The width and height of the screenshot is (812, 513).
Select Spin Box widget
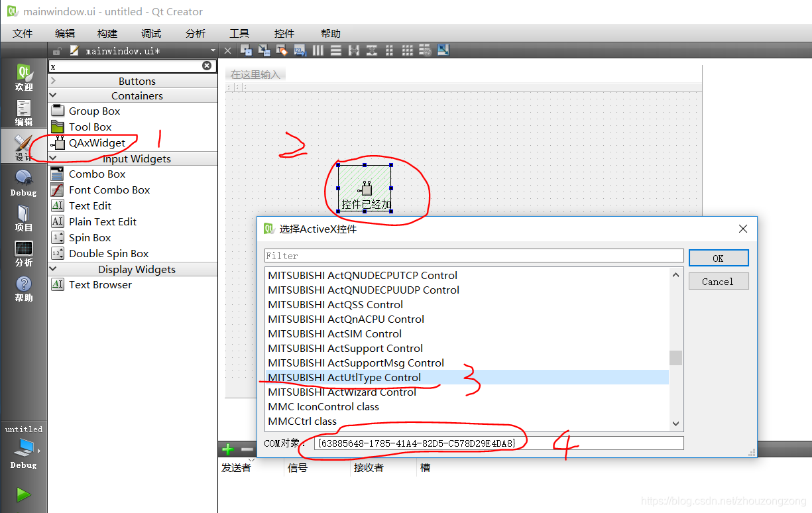[89, 238]
